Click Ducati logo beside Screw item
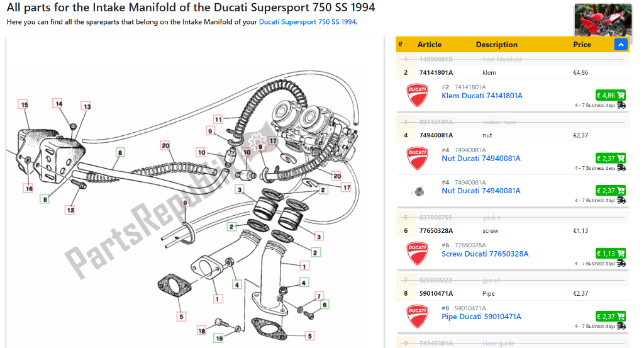 [x=418, y=254]
